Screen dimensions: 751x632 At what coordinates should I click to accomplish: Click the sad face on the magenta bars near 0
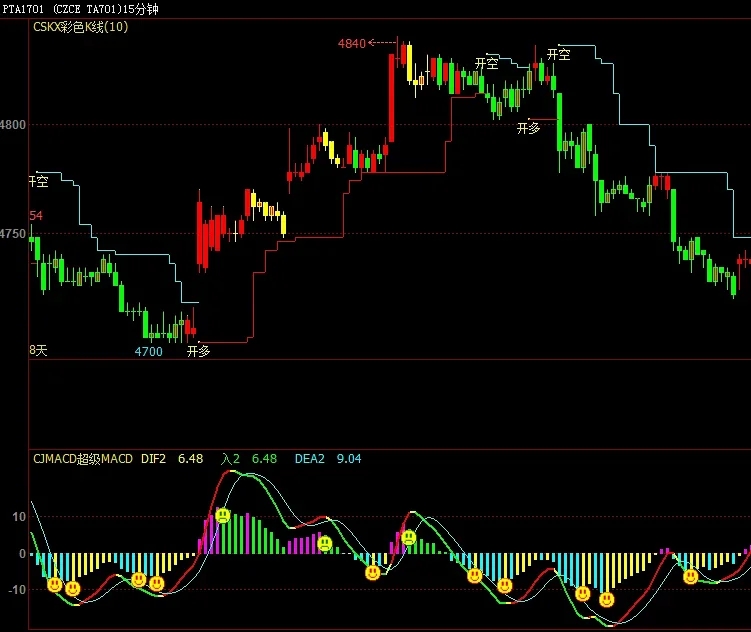[325, 543]
